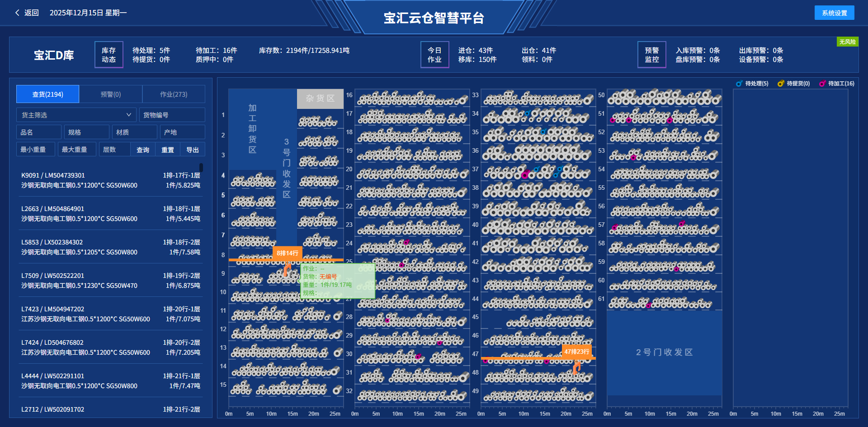The image size is (868, 427).
Task: Select the magenta coil marker in row 53
Action: pos(633,157)
